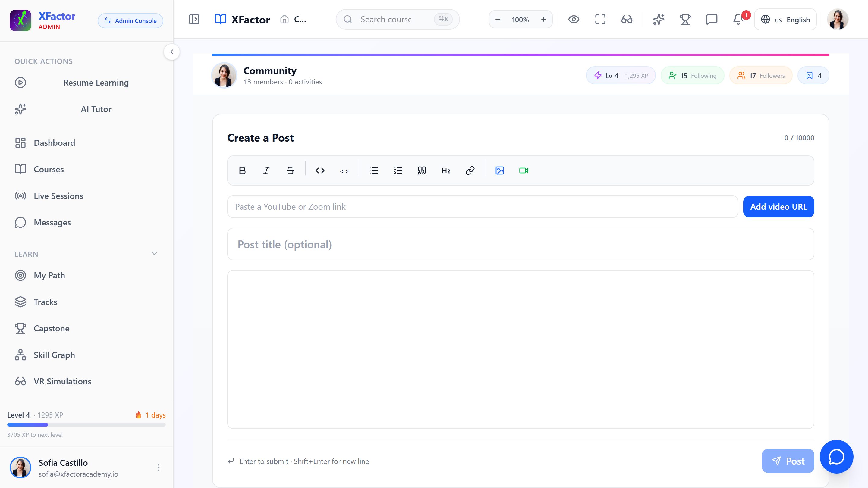Click Add video URL button

click(778, 206)
